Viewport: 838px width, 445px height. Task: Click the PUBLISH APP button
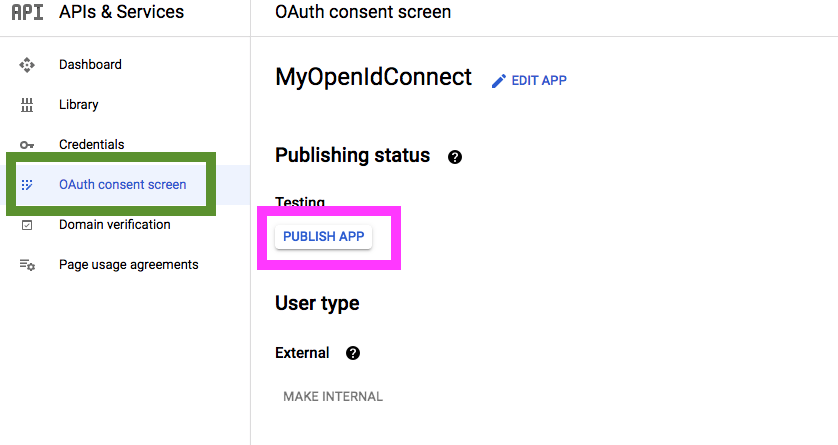click(323, 237)
